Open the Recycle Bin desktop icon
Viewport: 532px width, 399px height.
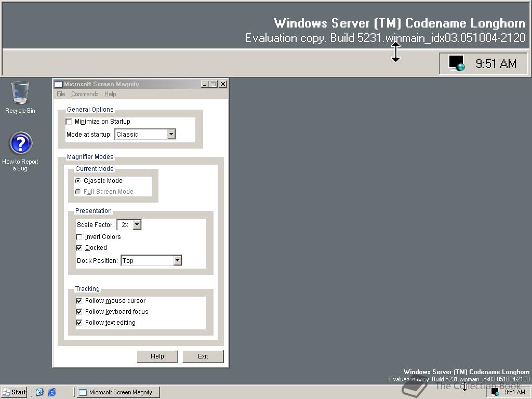click(20, 97)
